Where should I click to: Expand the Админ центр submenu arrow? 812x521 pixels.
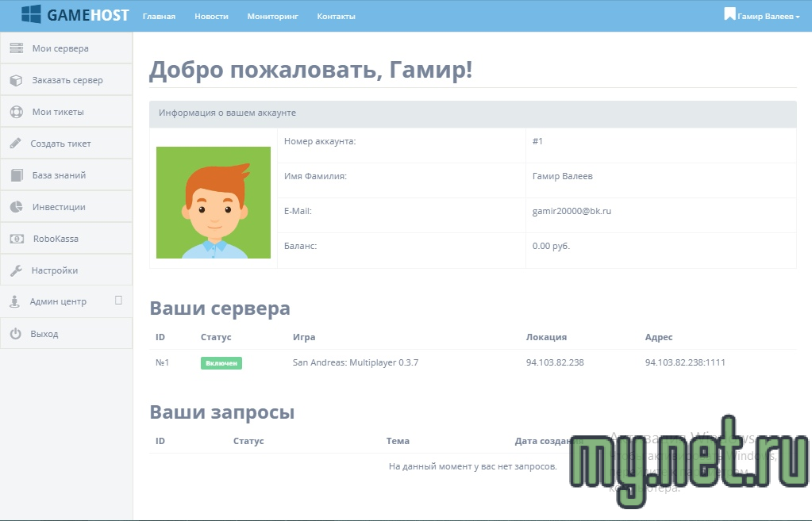click(x=118, y=301)
